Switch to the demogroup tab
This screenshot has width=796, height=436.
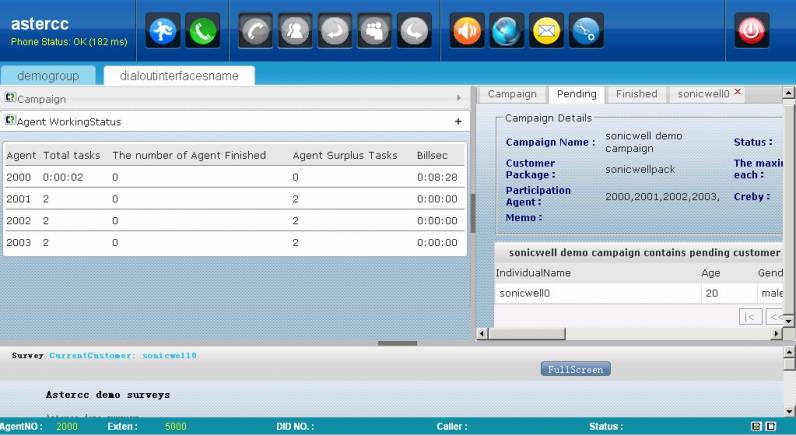(x=48, y=75)
